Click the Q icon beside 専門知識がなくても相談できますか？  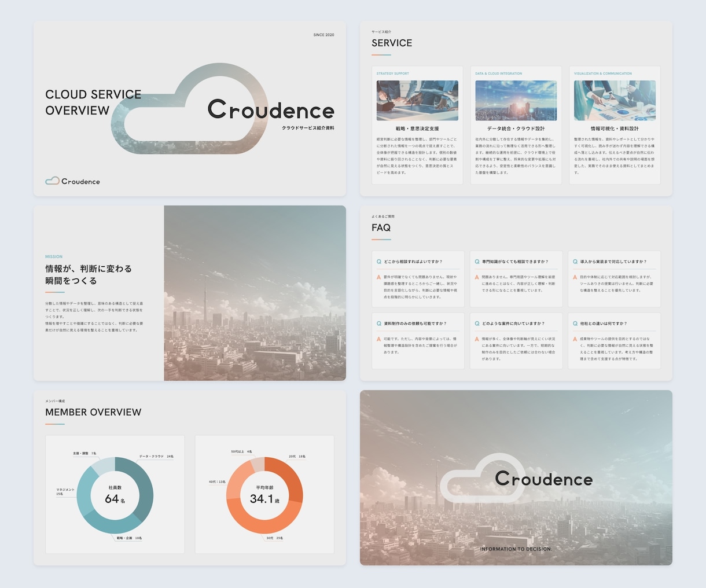[x=477, y=262]
